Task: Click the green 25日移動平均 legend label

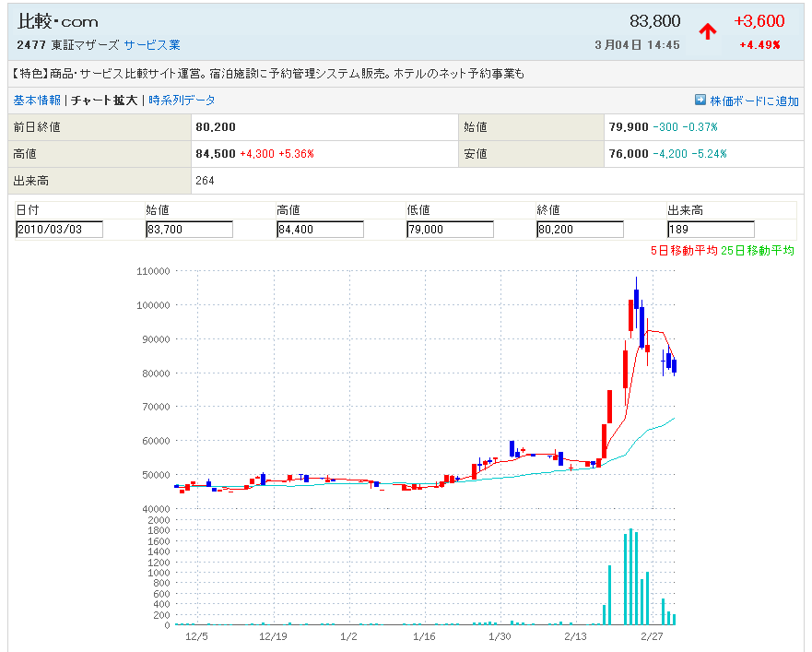Action: [757, 251]
